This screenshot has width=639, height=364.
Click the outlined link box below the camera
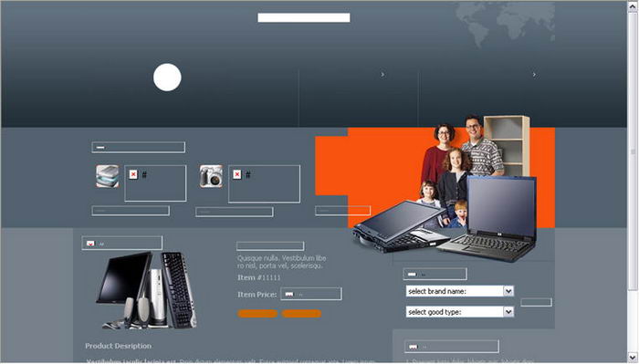(235, 212)
